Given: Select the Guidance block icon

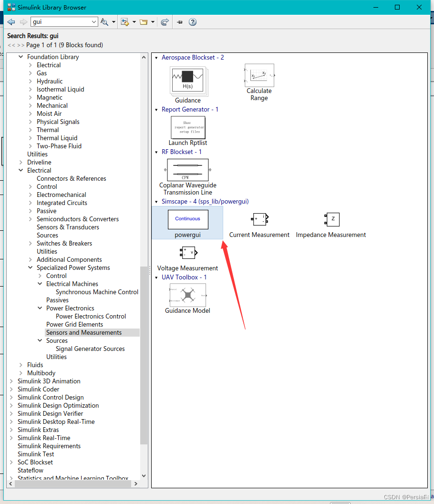Looking at the screenshot, I should point(188,82).
